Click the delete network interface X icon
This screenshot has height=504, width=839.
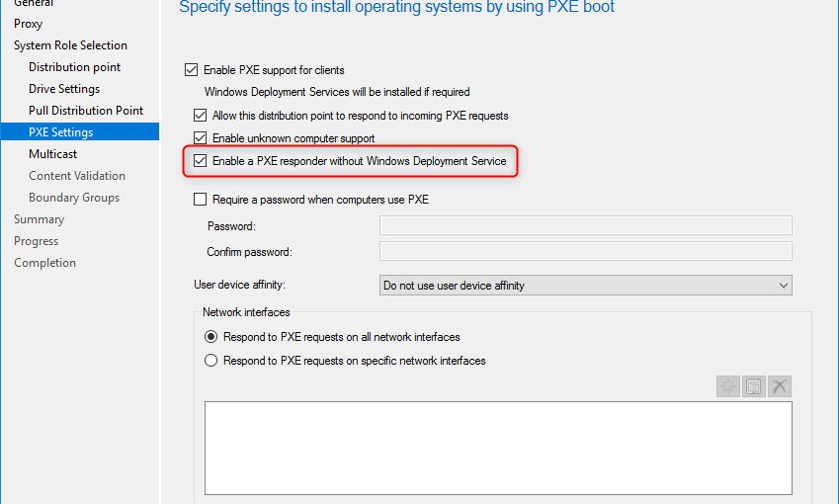779,386
